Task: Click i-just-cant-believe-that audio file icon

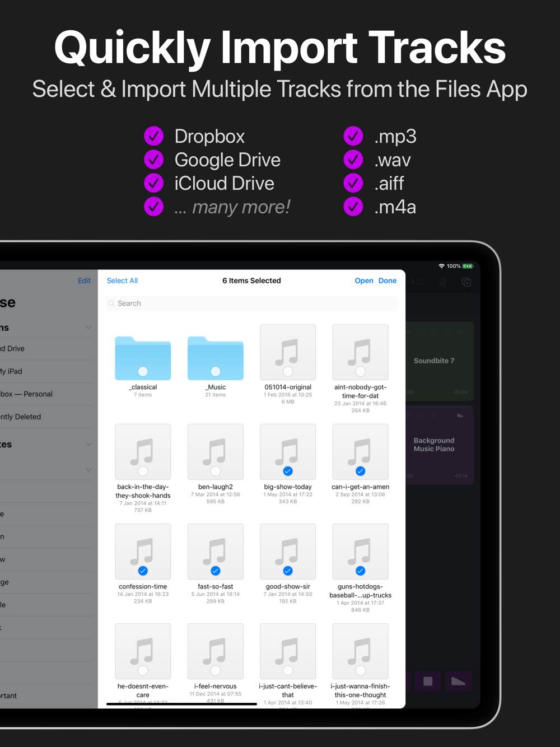Action: (x=288, y=651)
